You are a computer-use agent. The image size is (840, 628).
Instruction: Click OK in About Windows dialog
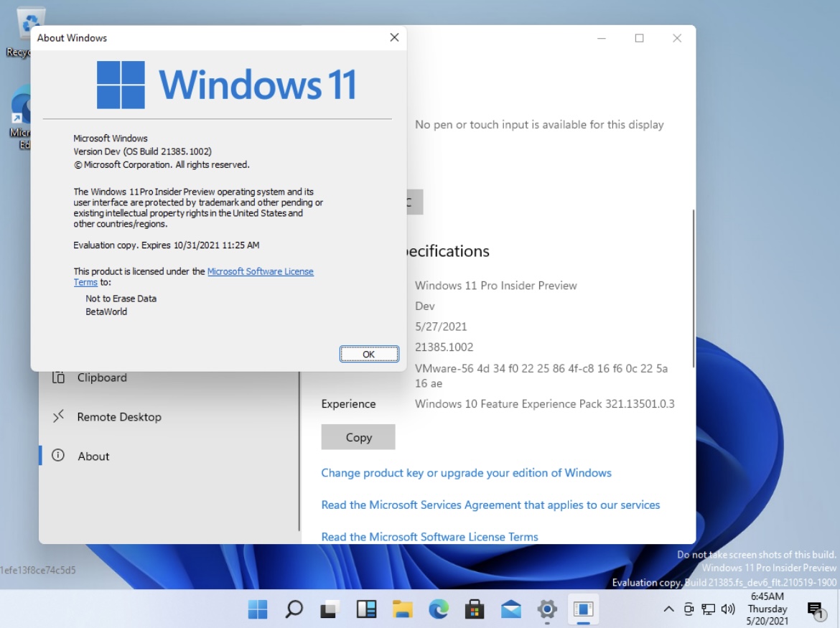(368, 354)
